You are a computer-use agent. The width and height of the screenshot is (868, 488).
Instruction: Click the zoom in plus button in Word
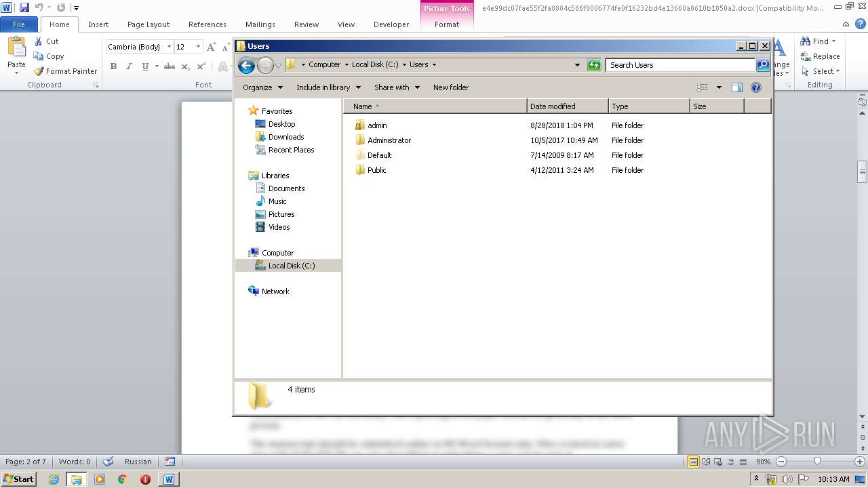coord(859,462)
